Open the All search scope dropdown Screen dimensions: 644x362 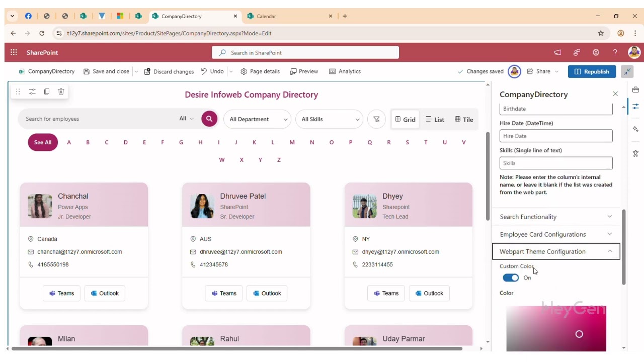[186, 119]
